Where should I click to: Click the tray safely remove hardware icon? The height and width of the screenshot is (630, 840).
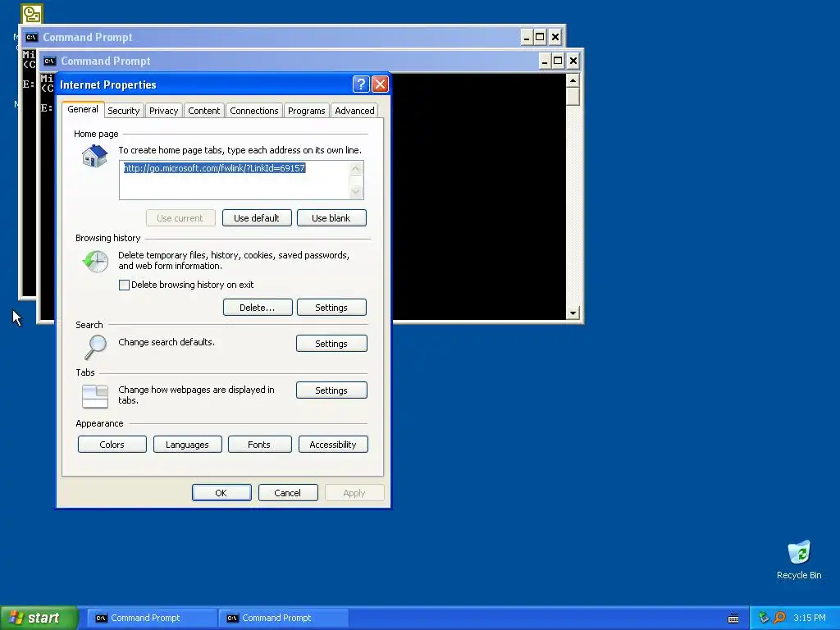tap(764, 618)
